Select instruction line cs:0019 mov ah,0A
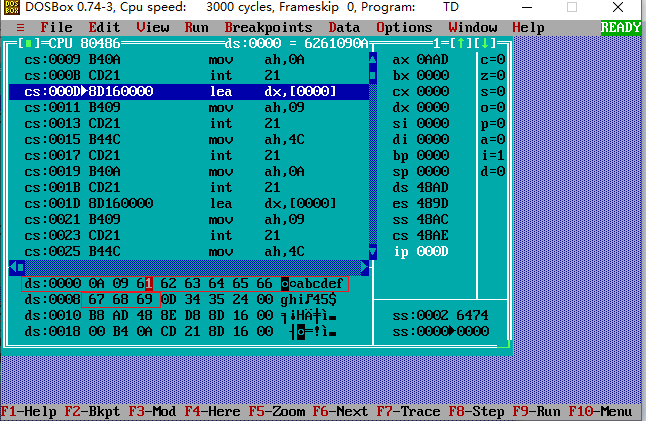The image size is (646, 421). [189, 171]
